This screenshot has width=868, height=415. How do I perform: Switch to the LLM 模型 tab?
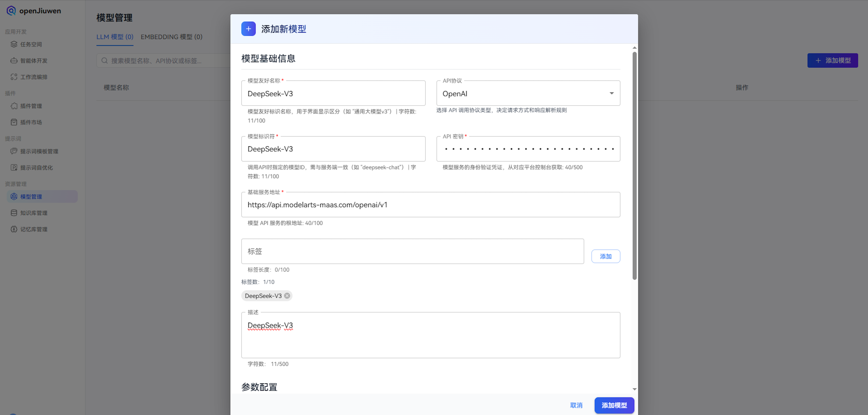[x=115, y=37]
